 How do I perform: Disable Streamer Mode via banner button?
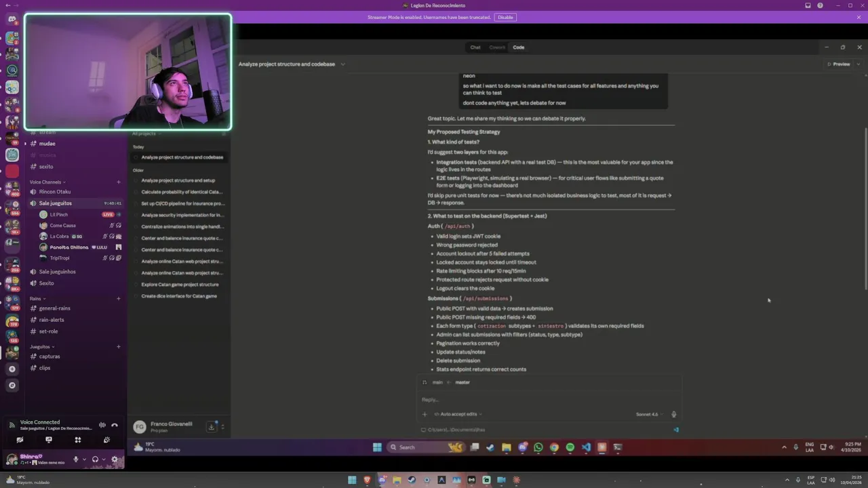pos(505,17)
